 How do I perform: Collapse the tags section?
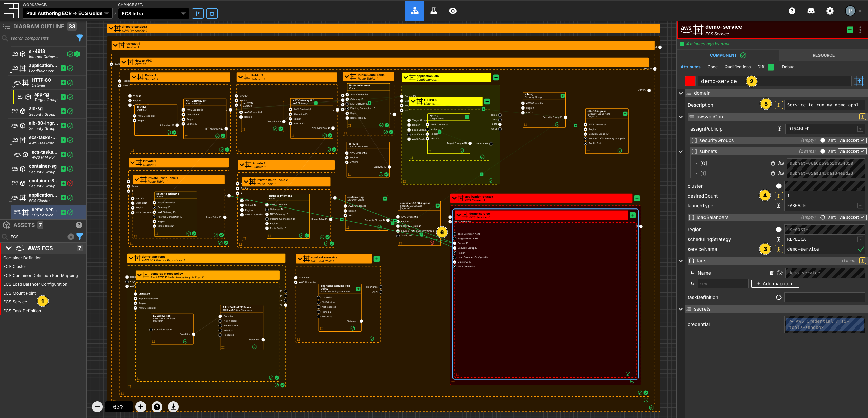point(680,261)
